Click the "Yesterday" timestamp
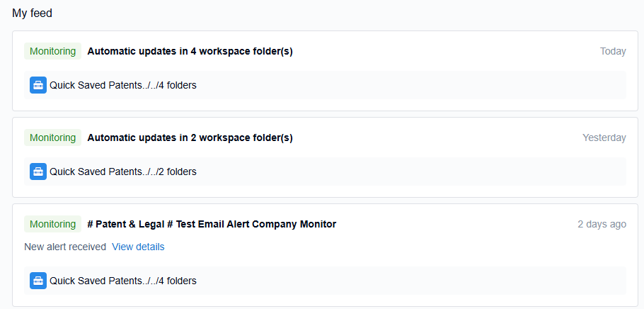The image size is (644, 309). click(x=604, y=137)
